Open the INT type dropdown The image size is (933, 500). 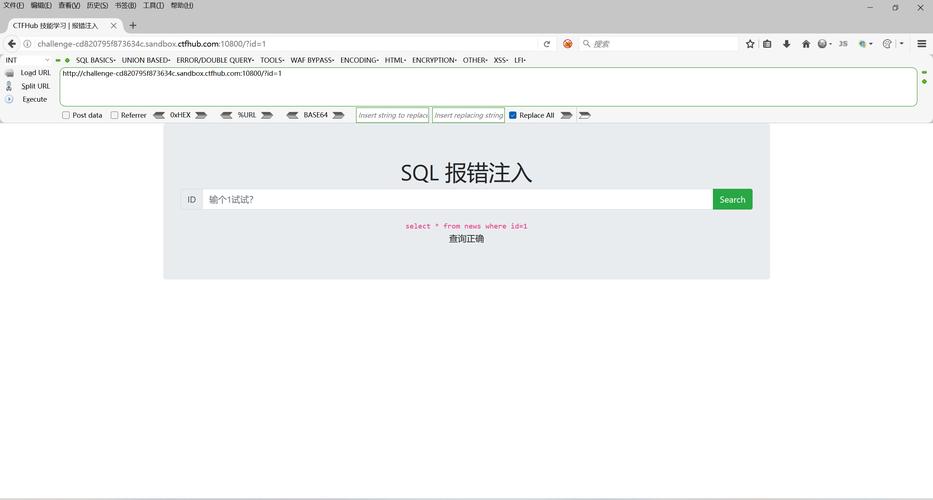(27, 60)
